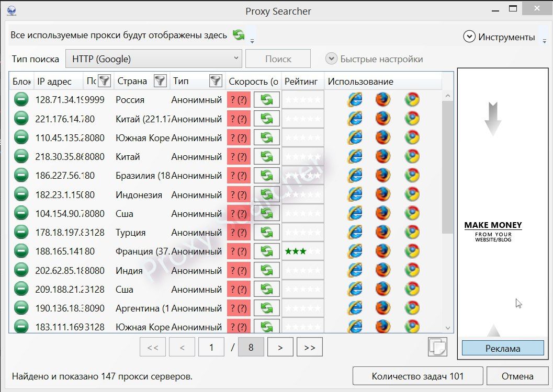Recheck speed of the Турция proxy

(x=267, y=233)
